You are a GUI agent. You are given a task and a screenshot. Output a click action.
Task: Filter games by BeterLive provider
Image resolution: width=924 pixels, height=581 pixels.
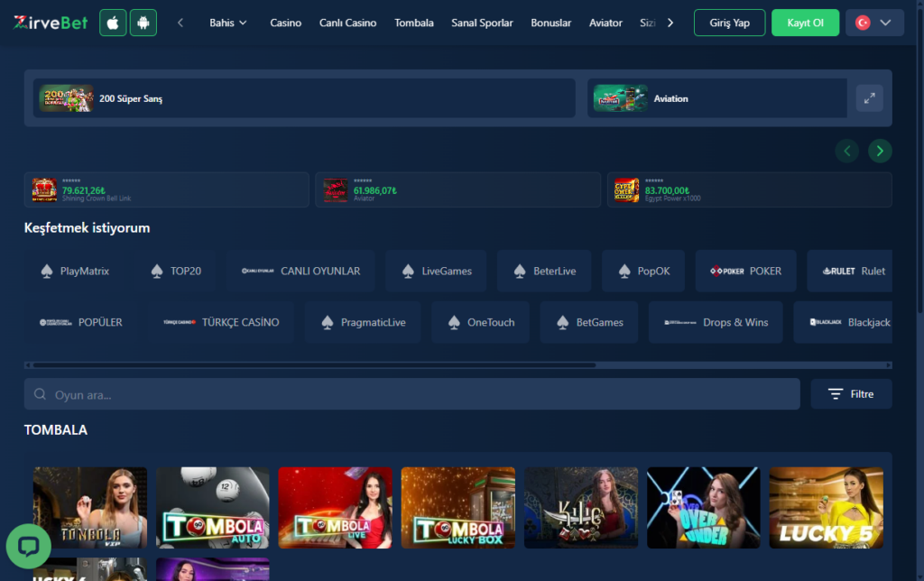(544, 271)
